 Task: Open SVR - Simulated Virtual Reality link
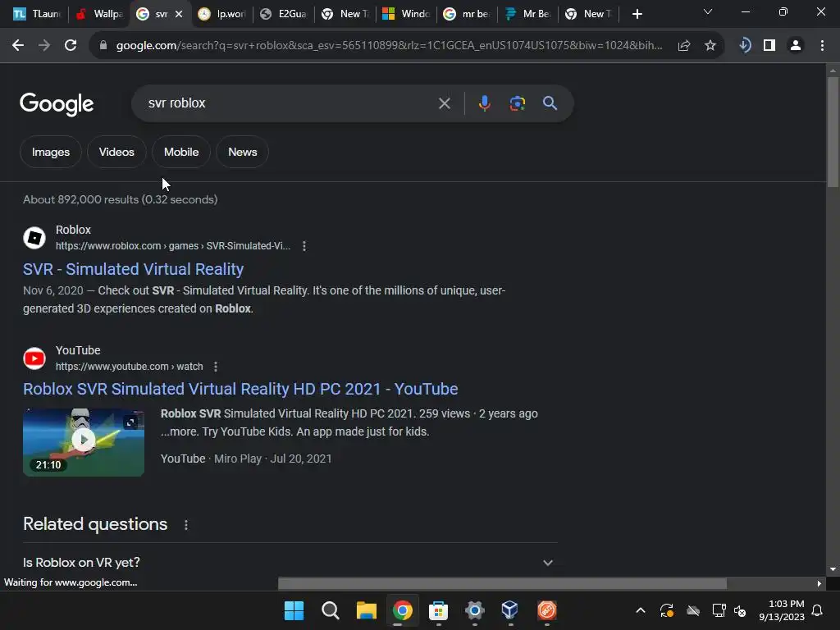point(134,269)
